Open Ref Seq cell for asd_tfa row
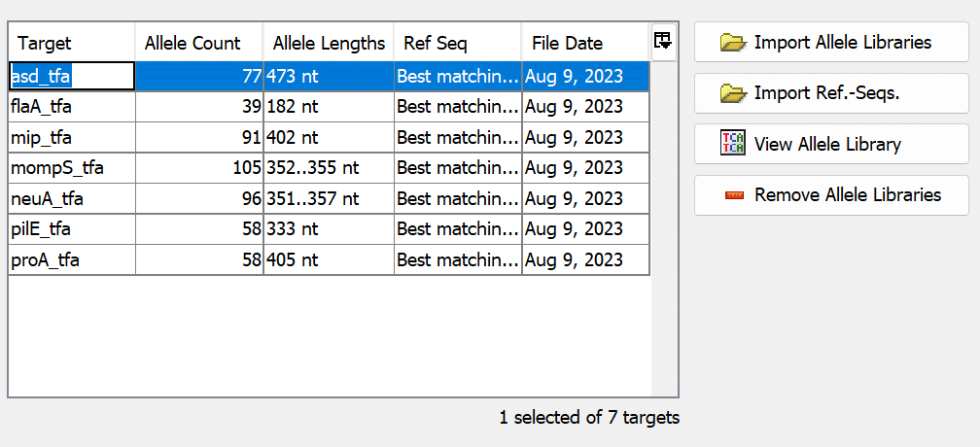This screenshot has width=980, height=447. click(457, 75)
